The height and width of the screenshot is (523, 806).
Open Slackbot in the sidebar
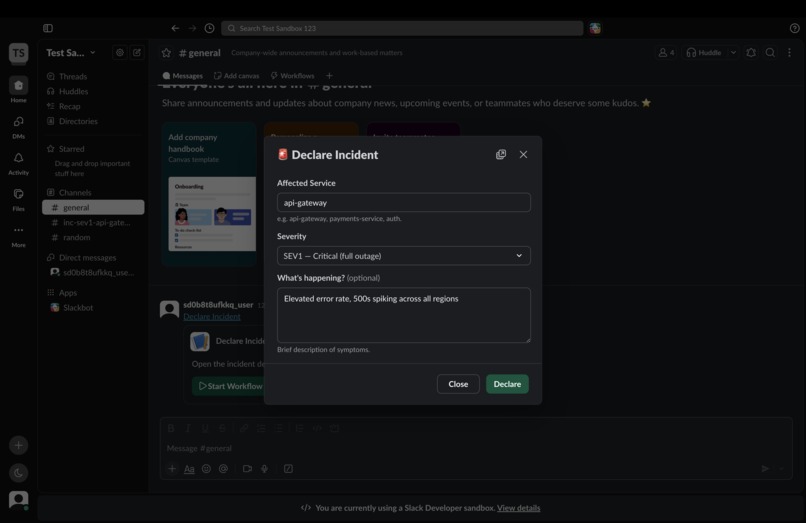(93, 308)
